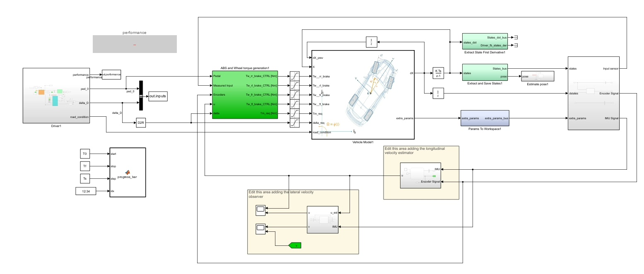644x274 pixels.
Task: Click the black Mux bar block
Action: pos(141,96)
